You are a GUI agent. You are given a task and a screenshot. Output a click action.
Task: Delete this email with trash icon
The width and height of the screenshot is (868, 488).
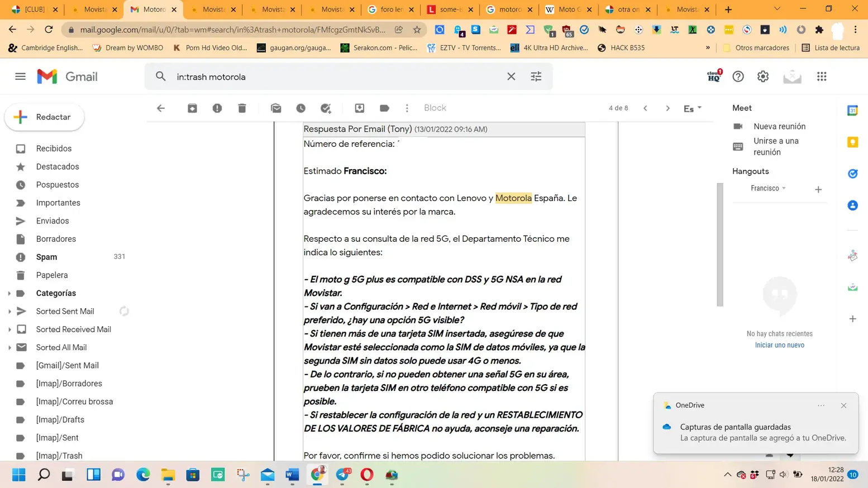pos(242,108)
